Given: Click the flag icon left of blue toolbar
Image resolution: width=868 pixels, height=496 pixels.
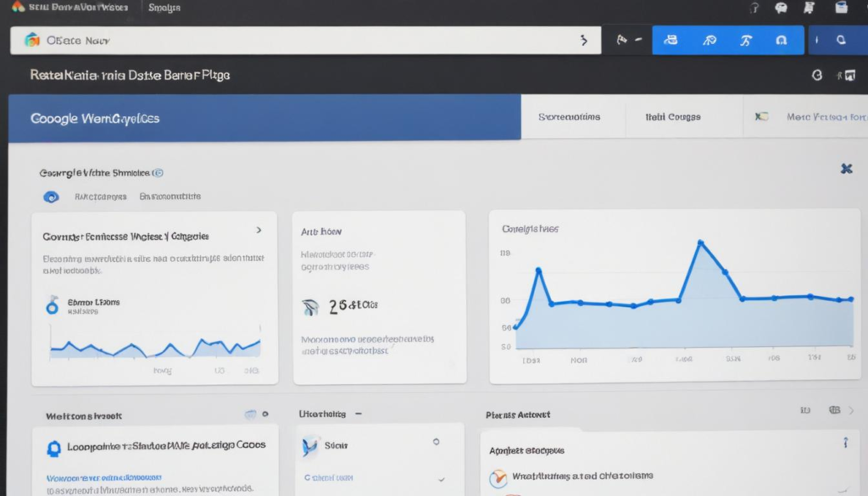Looking at the screenshot, I should point(621,39).
